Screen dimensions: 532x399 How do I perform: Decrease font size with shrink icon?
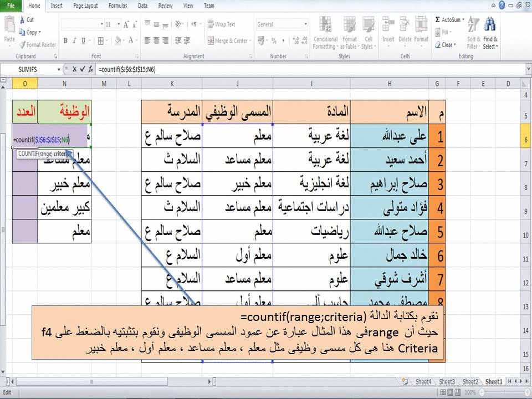[135, 24]
